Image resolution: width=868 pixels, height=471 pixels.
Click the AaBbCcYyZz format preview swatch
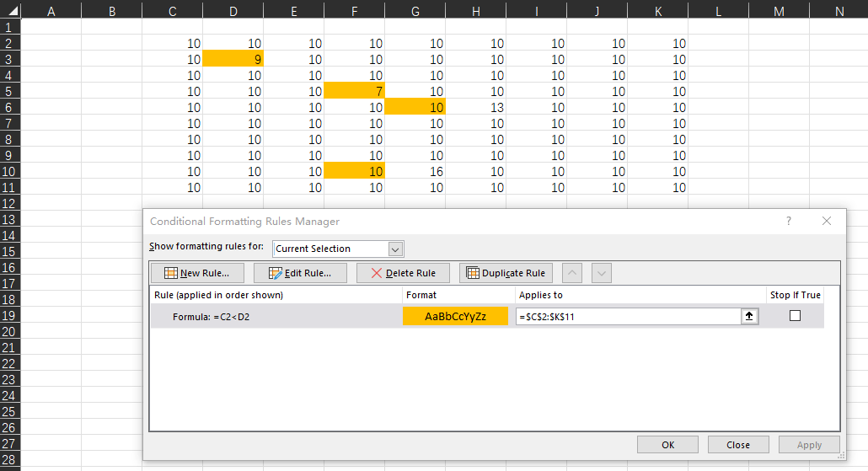[455, 316]
